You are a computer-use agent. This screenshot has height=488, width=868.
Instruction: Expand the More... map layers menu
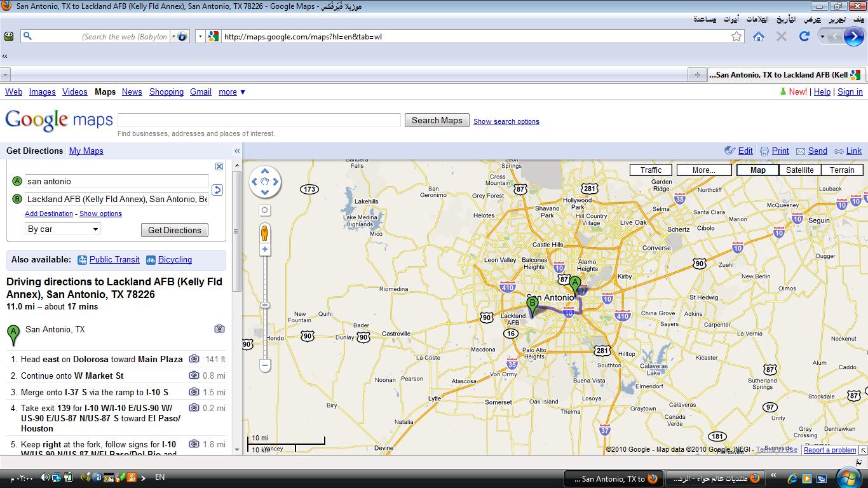[x=703, y=170]
